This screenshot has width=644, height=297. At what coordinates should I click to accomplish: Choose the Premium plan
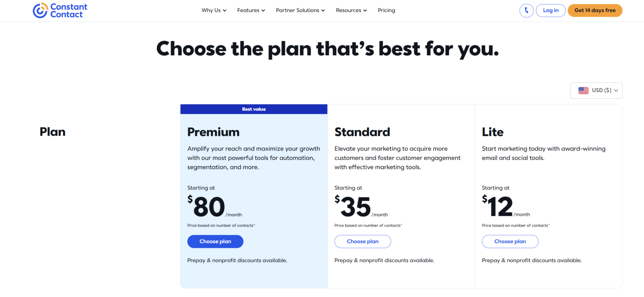point(215,241)
